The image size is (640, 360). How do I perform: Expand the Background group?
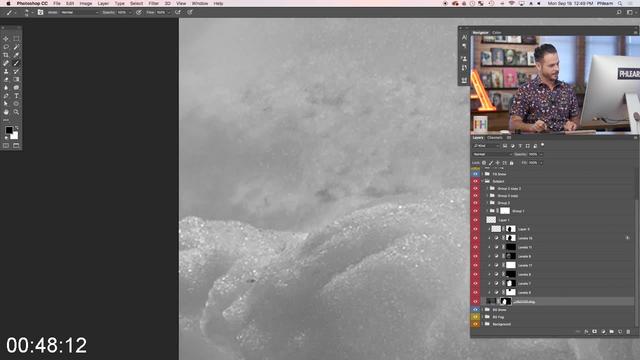(482, 324)
